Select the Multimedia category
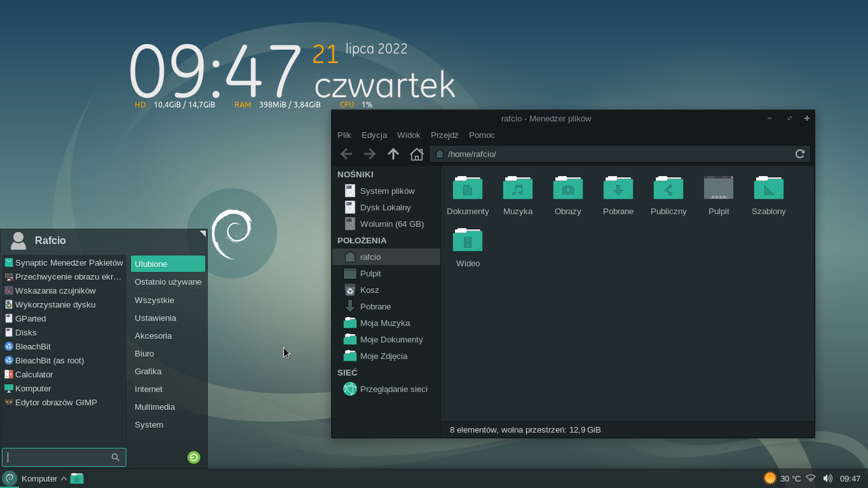868x488 pixels. pyautogui.click(x=167, y=407)
